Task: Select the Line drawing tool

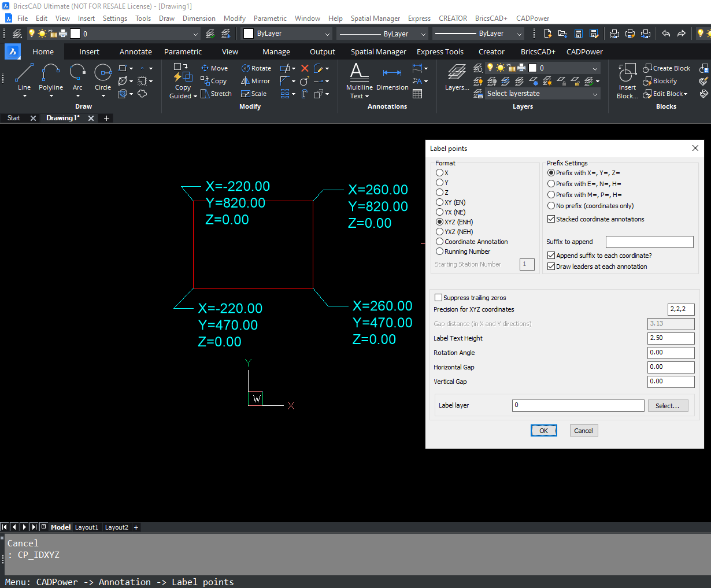Action: point(24,79)
